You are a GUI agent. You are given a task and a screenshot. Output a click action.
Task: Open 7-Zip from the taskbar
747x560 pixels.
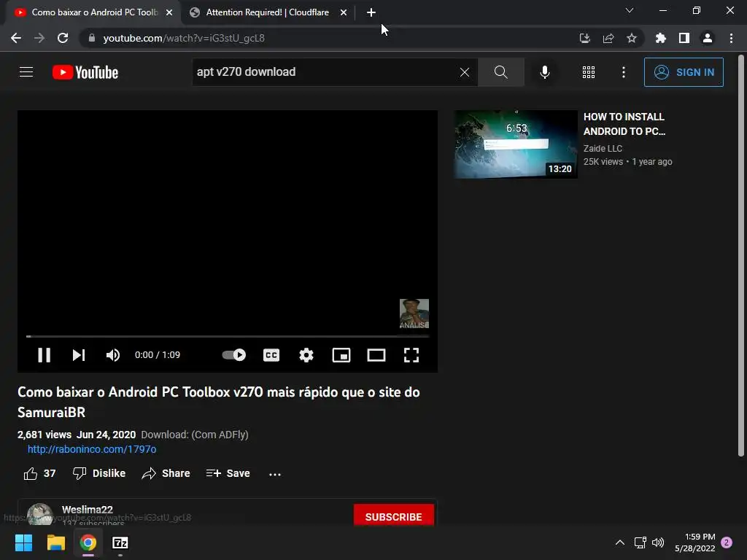[x=120, y=542]
